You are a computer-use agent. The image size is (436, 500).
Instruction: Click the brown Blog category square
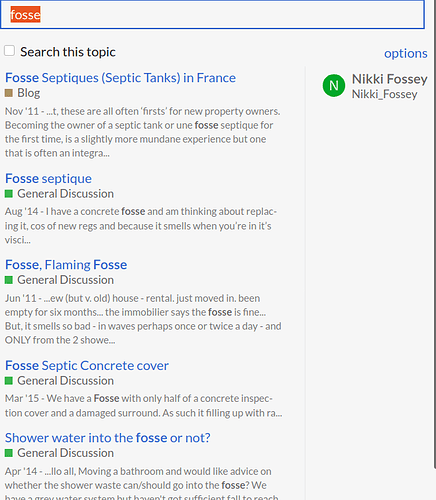point(9,93)
